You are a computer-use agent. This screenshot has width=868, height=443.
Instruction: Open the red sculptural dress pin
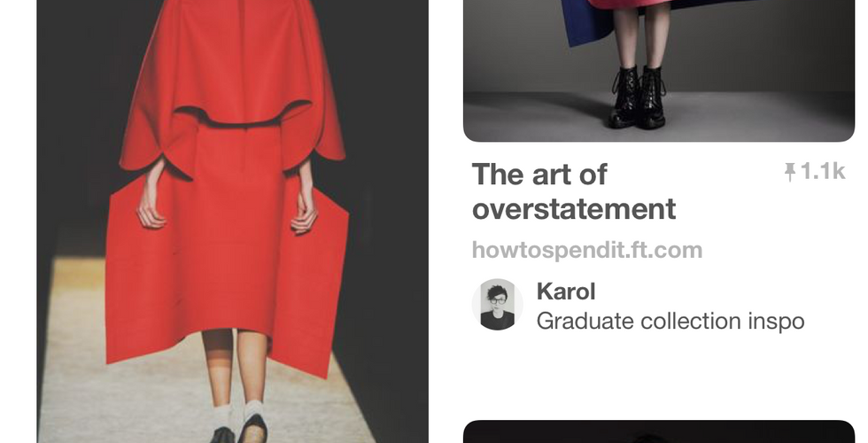click(x=232, y=221)
